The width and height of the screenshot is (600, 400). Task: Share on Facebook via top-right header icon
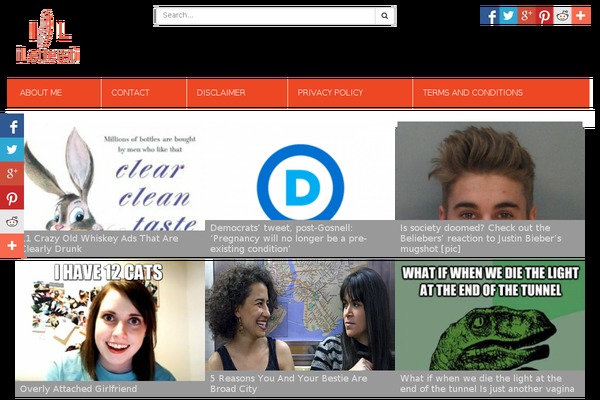(490, 16)
